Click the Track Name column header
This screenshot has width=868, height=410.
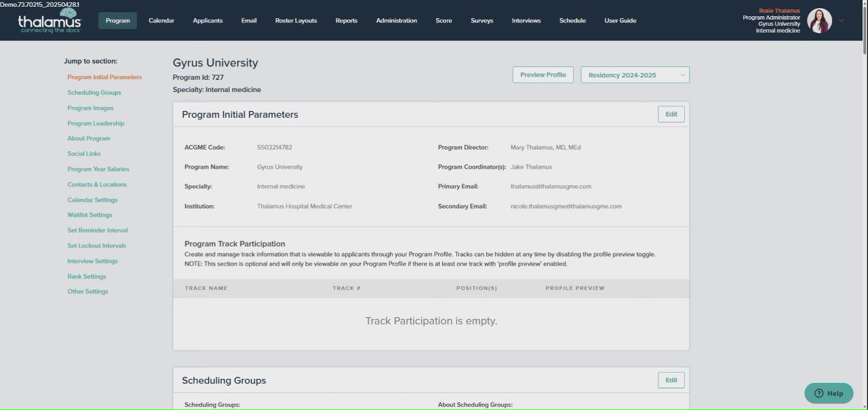pyautogui.click(x=206, y=288)
